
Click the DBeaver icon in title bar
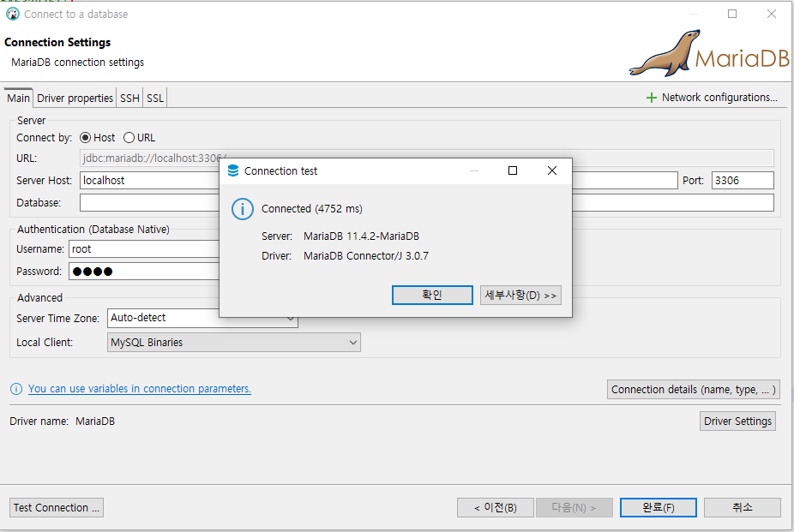13,15
